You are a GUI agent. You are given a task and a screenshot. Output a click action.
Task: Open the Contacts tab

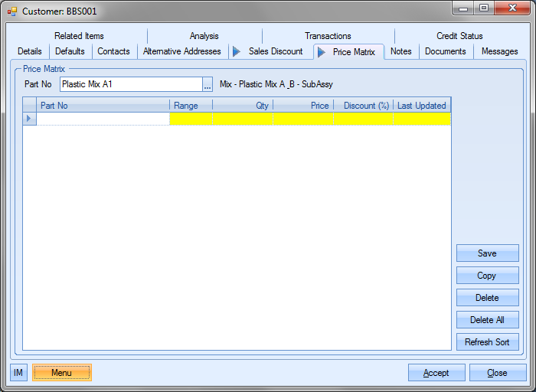[x=113, y=51]
